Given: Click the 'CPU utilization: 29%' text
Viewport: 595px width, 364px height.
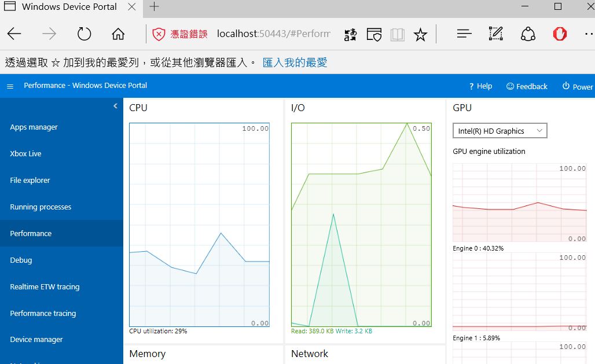Looking at the screenshot, I should coord(158,331).
